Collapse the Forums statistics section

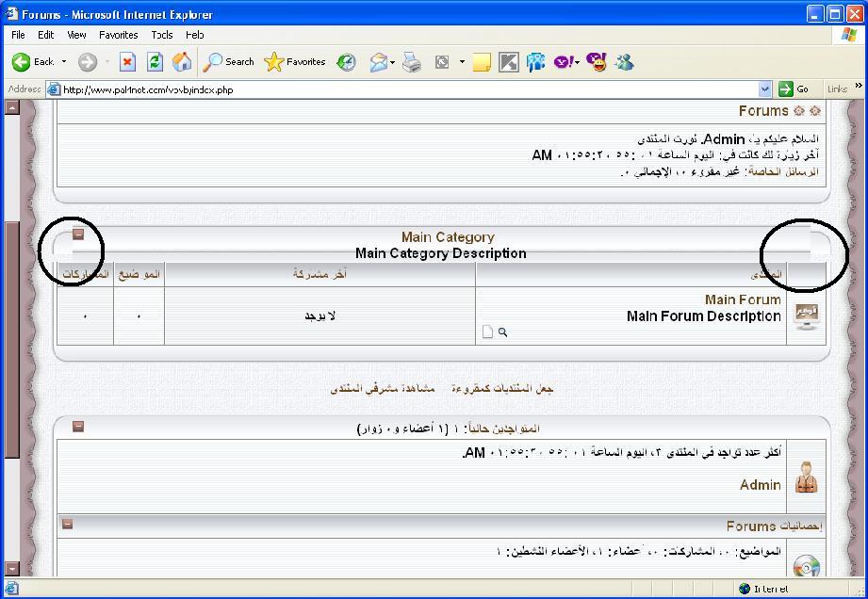[67, 525]
